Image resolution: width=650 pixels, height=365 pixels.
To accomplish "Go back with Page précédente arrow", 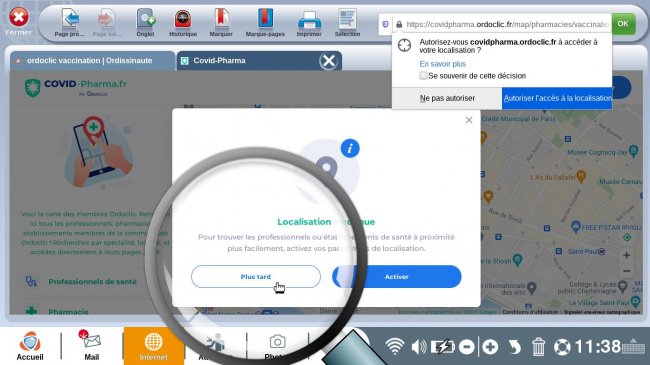I will [x=70, y=19].
